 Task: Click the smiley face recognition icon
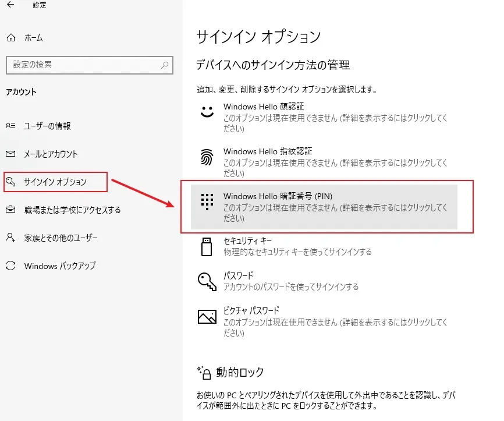(207, 112)
